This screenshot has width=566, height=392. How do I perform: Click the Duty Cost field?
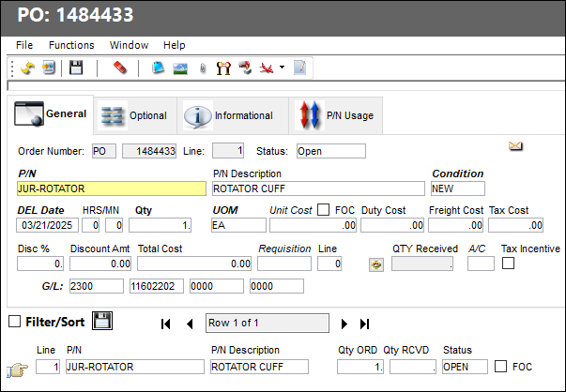coord(392,225)
